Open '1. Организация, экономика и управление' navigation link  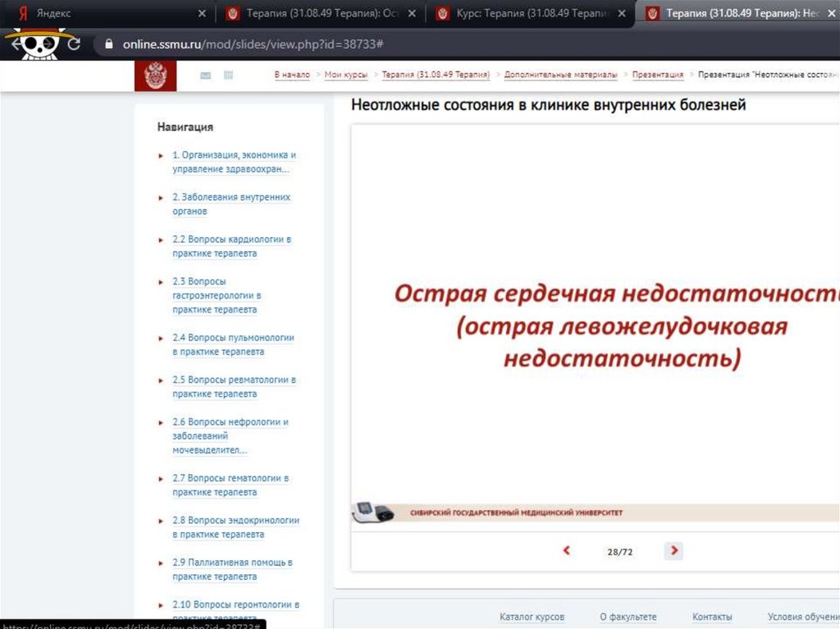tap(234, 162)
